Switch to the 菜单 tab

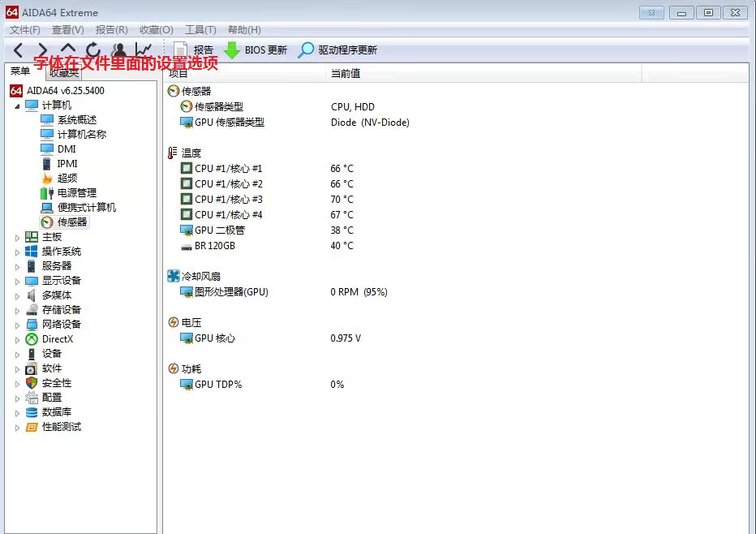pyautogui.click(x=20, y=71)
